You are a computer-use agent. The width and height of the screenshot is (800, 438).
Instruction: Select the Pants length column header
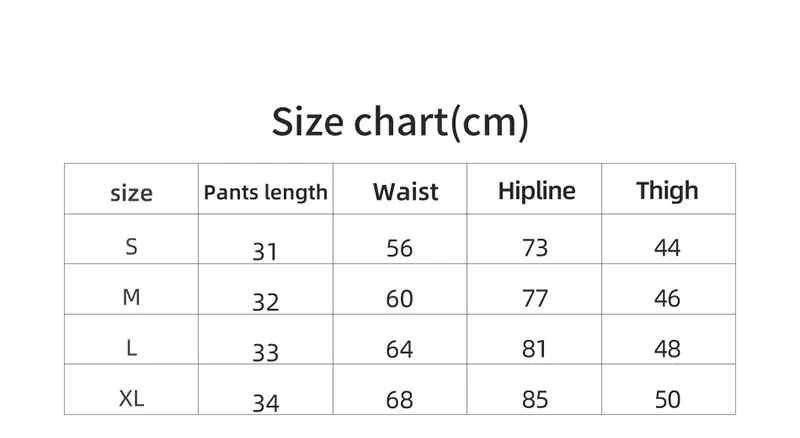(x=265, y=193)
